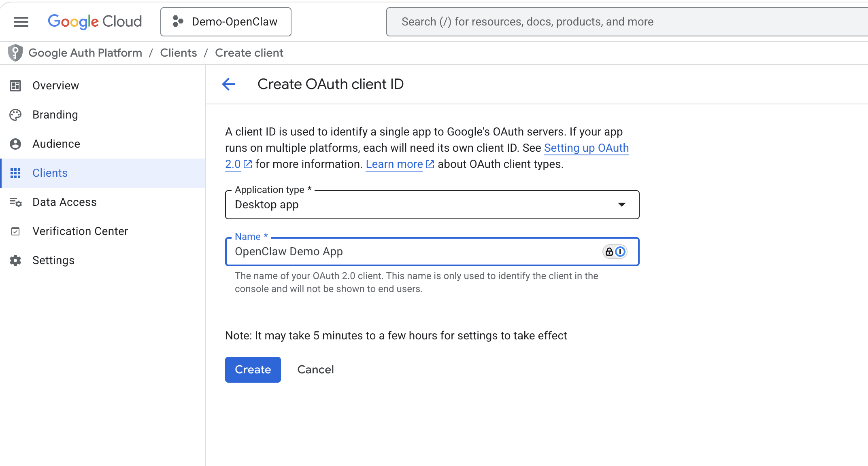Click the Verification Center checkmark icon

15,231
